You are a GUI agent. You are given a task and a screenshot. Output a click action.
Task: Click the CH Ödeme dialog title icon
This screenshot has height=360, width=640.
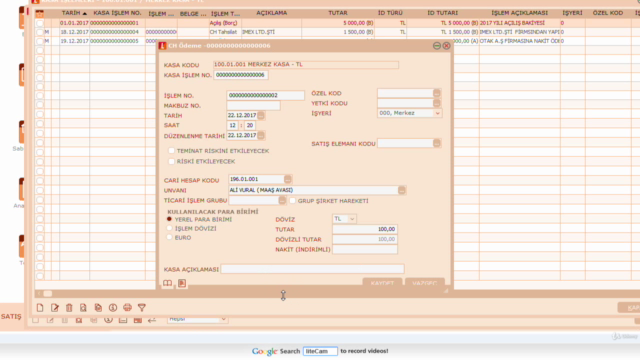pyautogui.click(x=162, y=46)
